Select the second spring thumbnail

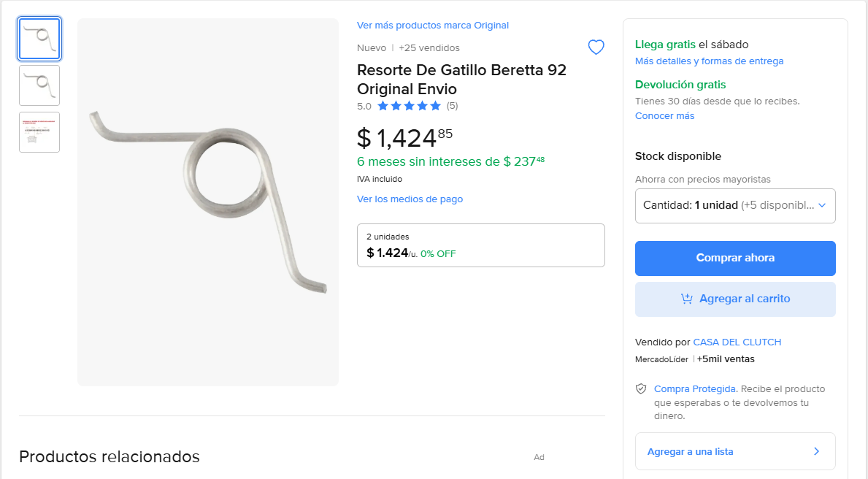[39, 85]
